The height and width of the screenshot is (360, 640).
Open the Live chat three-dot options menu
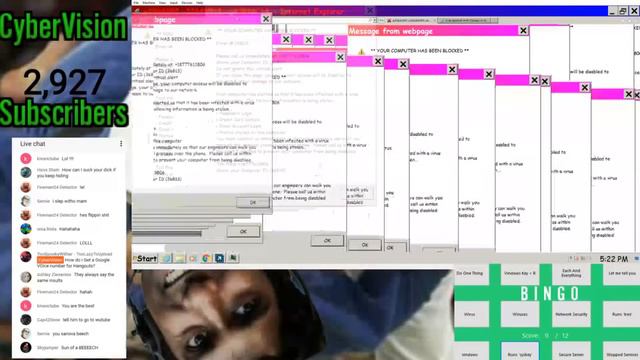pos(121,144)
